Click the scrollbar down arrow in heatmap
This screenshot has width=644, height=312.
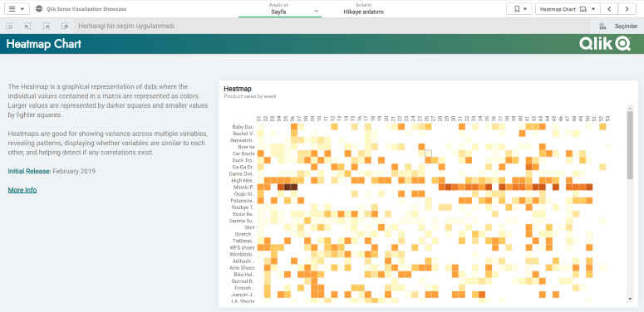point(630,299)
